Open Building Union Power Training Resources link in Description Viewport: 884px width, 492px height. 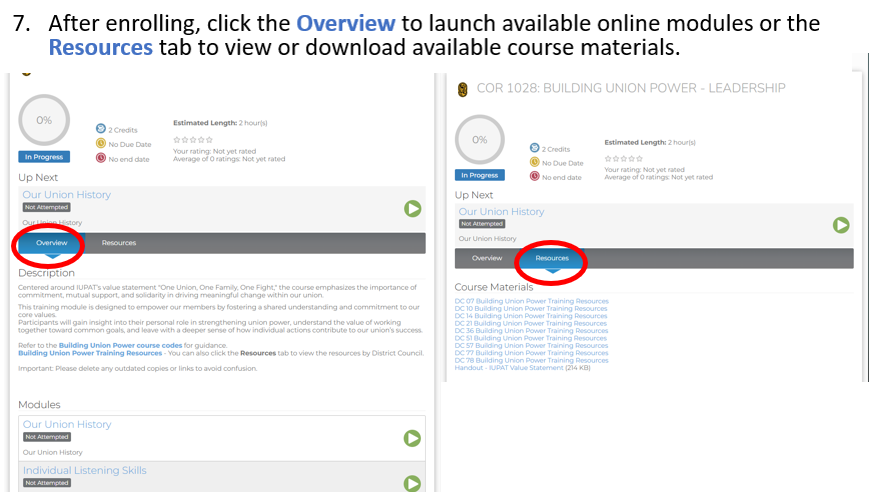(90, 353)
